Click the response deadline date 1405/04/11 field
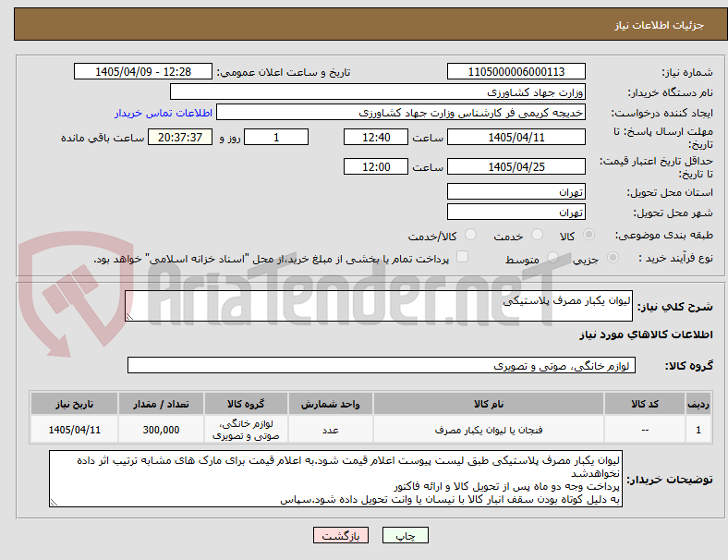Image resolution: width=728 pixels, height=560 pixels. [x=516, y=137]
